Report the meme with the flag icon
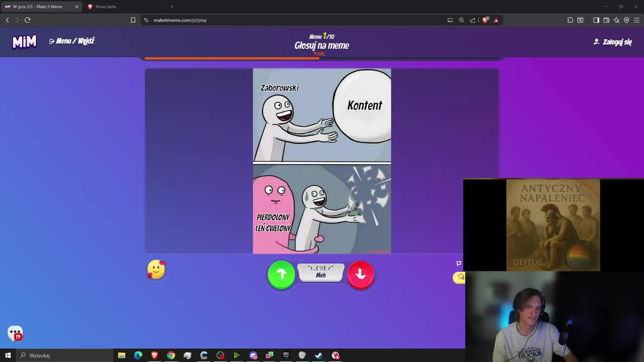The image size is (644, 362). pos(459,263)
